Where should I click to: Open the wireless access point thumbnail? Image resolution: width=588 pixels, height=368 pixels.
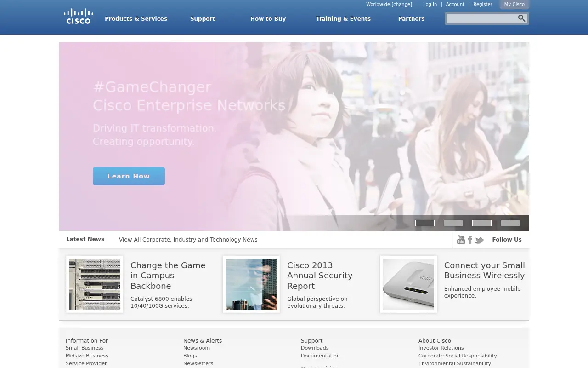click(408, 284)
